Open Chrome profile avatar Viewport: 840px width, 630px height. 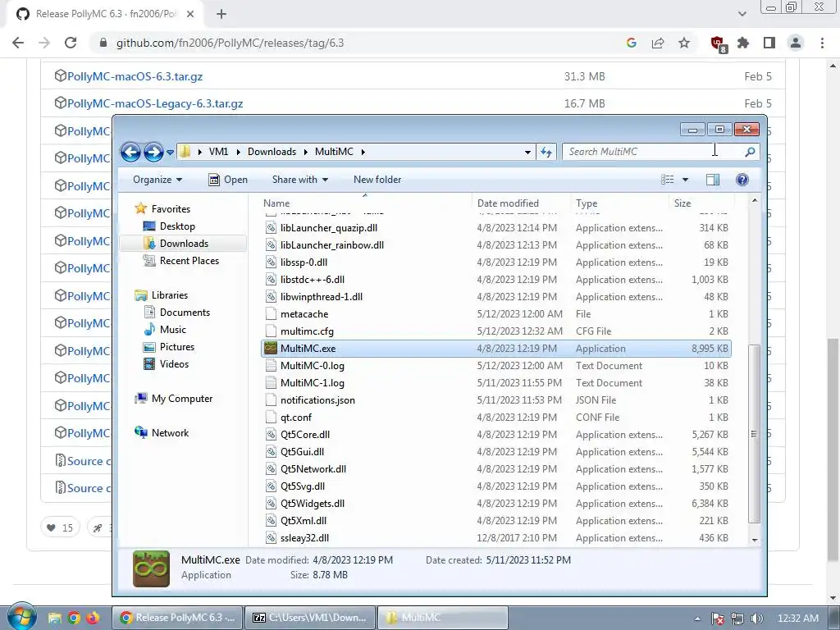click(x=796, y=43)
